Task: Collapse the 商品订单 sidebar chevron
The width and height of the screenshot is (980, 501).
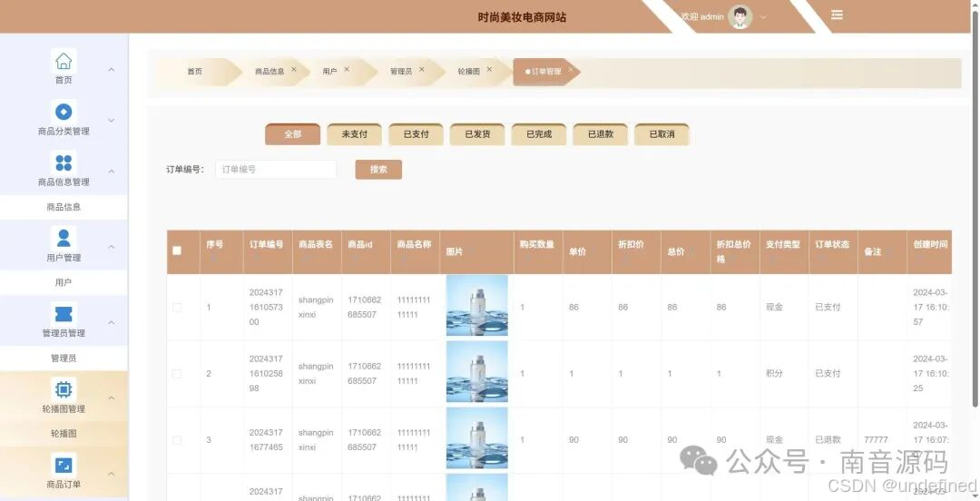Action: point(112,474)
